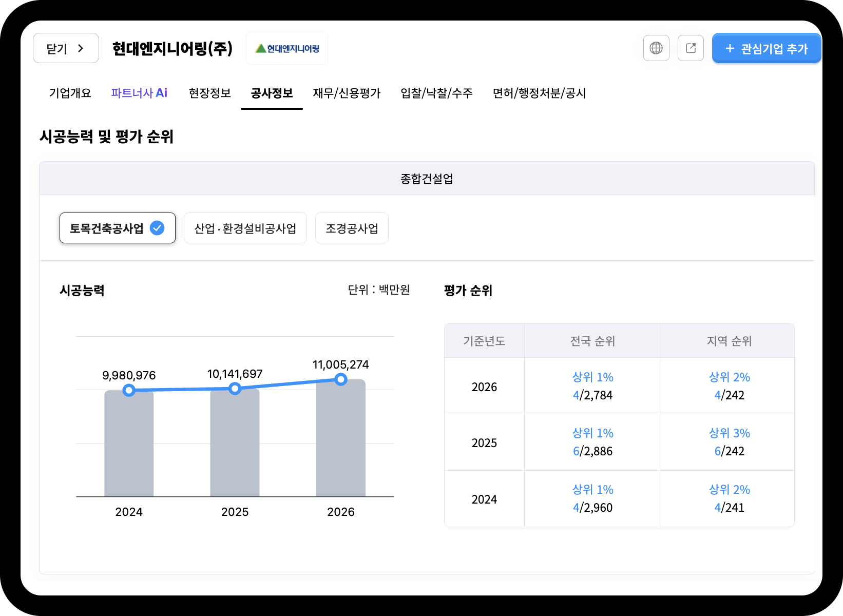
Task: Click the 지역 순위 column header
Action: tap(729, 341)
